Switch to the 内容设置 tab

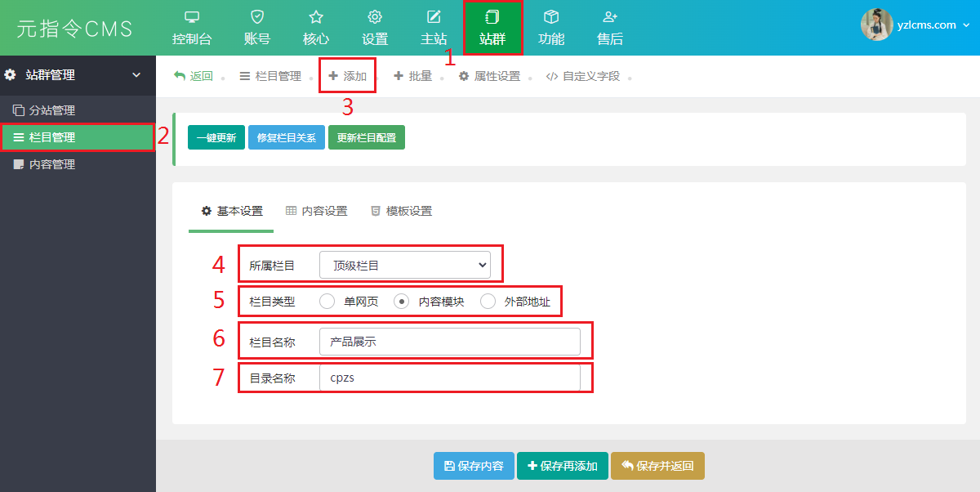(316, 211)
